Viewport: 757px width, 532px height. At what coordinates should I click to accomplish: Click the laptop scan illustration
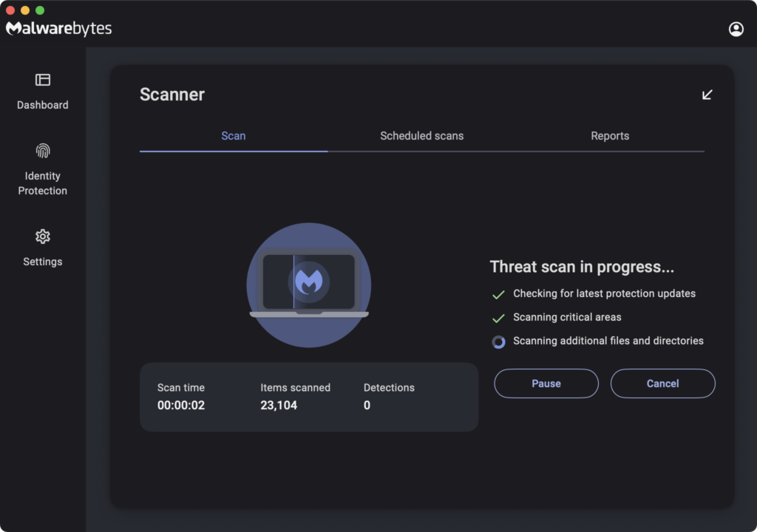click(x=308, y=284)
